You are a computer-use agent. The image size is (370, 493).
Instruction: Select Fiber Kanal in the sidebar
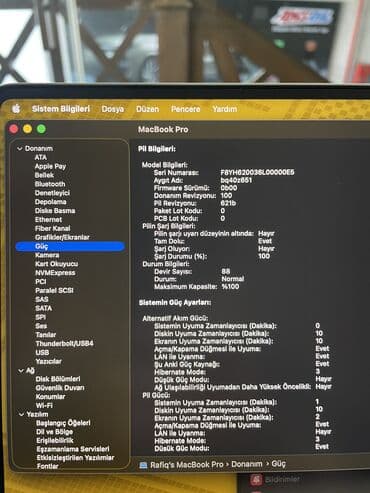(x=53, y=228)
